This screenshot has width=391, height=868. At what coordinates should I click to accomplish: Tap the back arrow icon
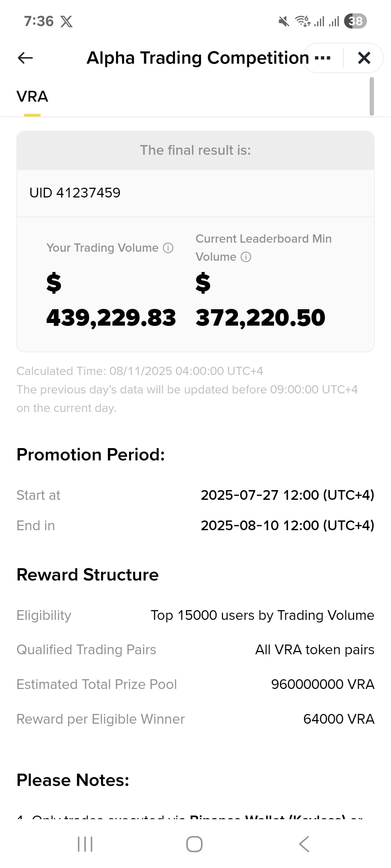tap(25, 58)
